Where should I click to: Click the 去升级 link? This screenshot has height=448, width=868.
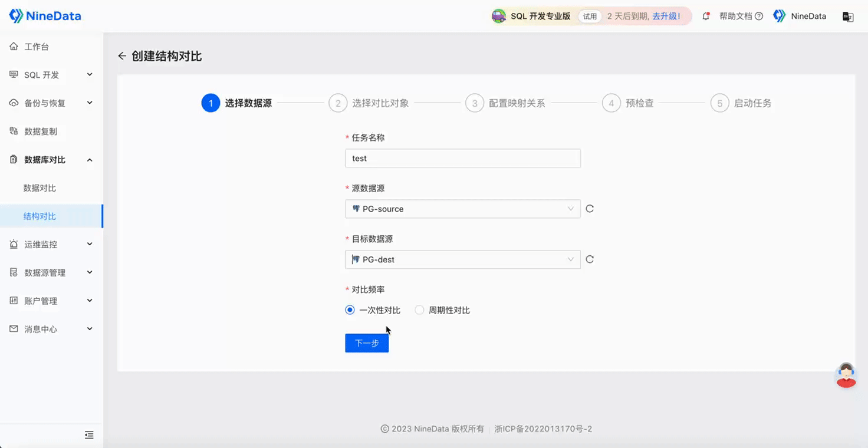[666, 17]
